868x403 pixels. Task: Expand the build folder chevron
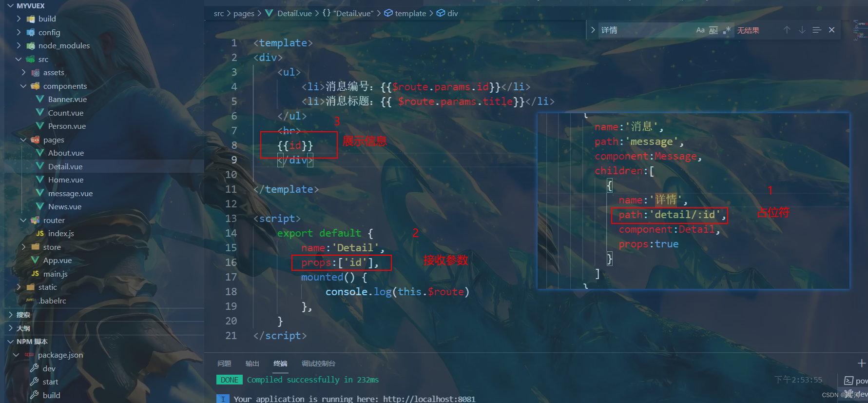pos(19,19)
